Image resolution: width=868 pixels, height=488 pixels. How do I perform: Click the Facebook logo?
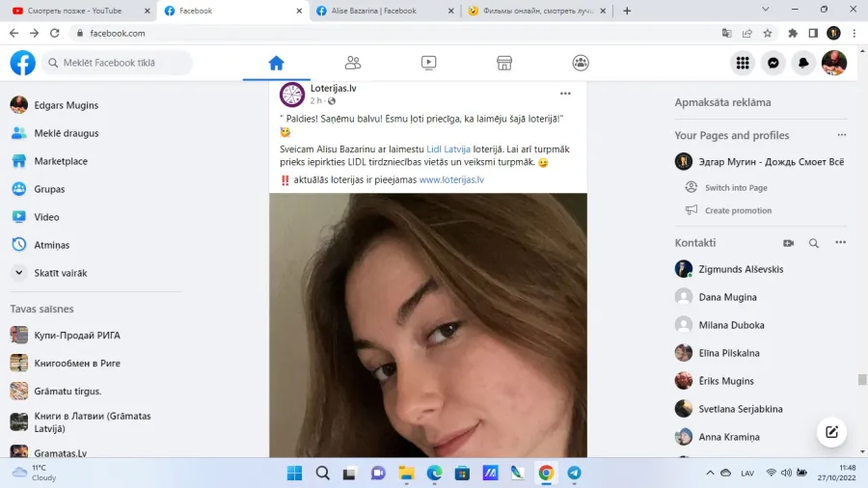click(x=23, y=63)
